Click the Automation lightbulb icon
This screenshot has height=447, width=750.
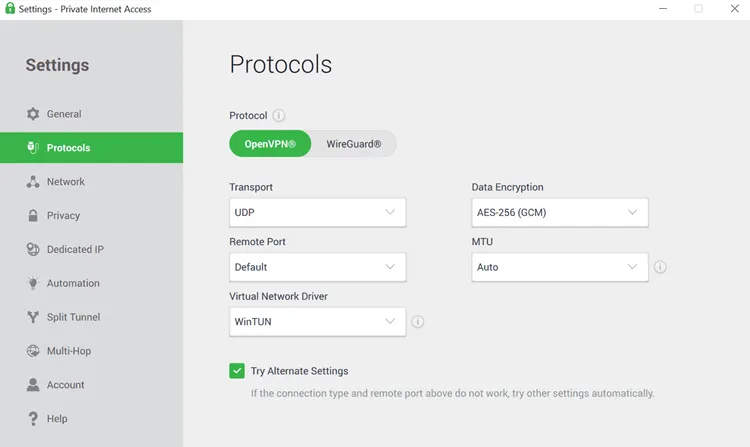click(x=33, y=284)
